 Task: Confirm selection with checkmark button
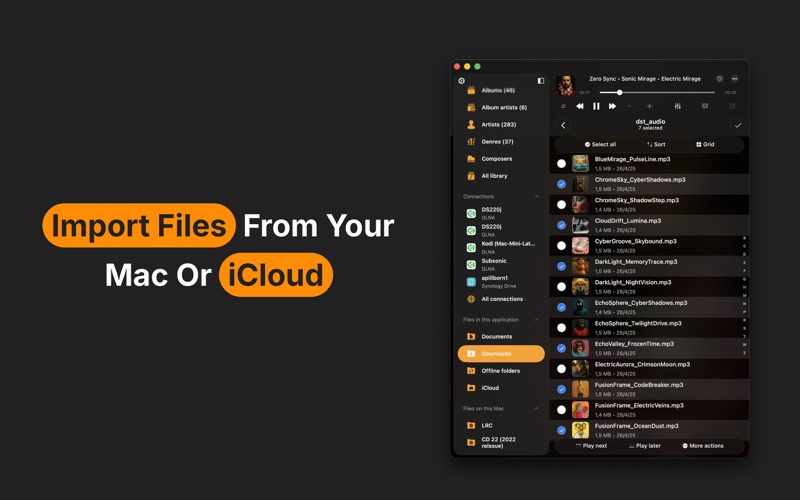click(x=738, y=125)
